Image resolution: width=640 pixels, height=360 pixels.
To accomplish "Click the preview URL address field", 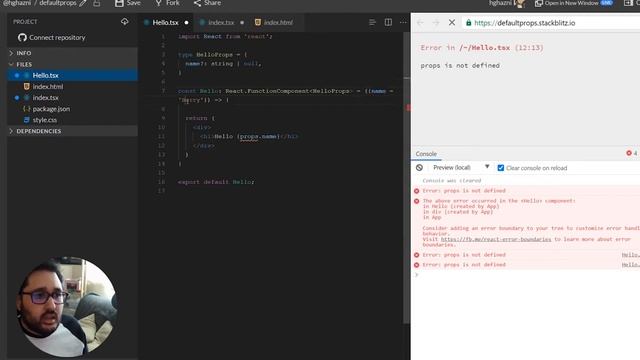I will (551, 23).
